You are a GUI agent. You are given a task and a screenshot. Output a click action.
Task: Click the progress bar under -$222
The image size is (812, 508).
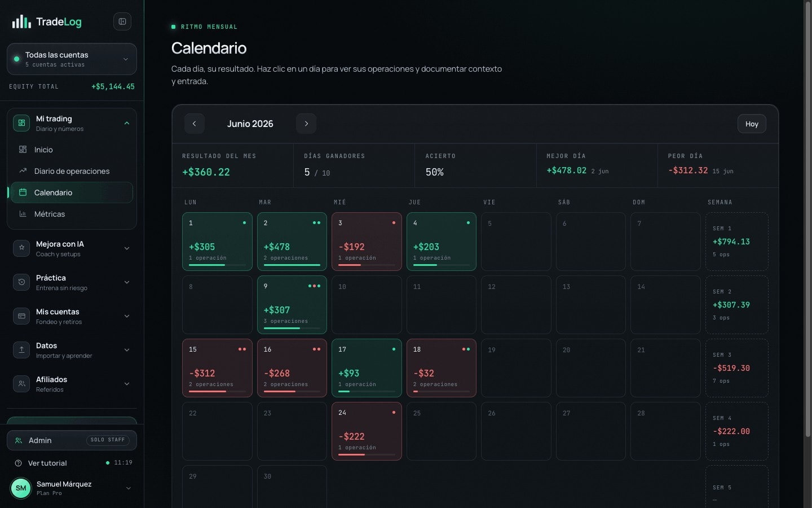[x=367, y=454]
